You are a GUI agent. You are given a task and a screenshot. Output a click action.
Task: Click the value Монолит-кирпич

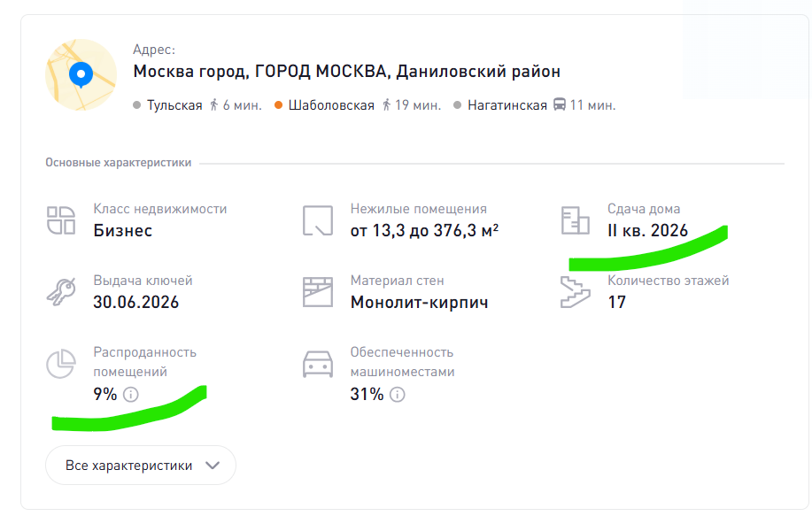pos(420,302)
